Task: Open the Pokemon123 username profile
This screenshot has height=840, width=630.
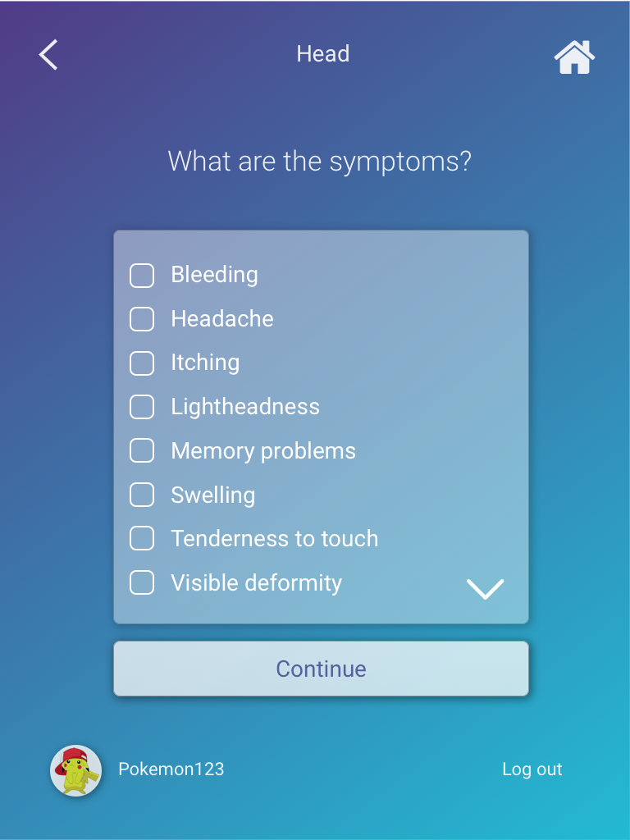Action: (171, 769)
